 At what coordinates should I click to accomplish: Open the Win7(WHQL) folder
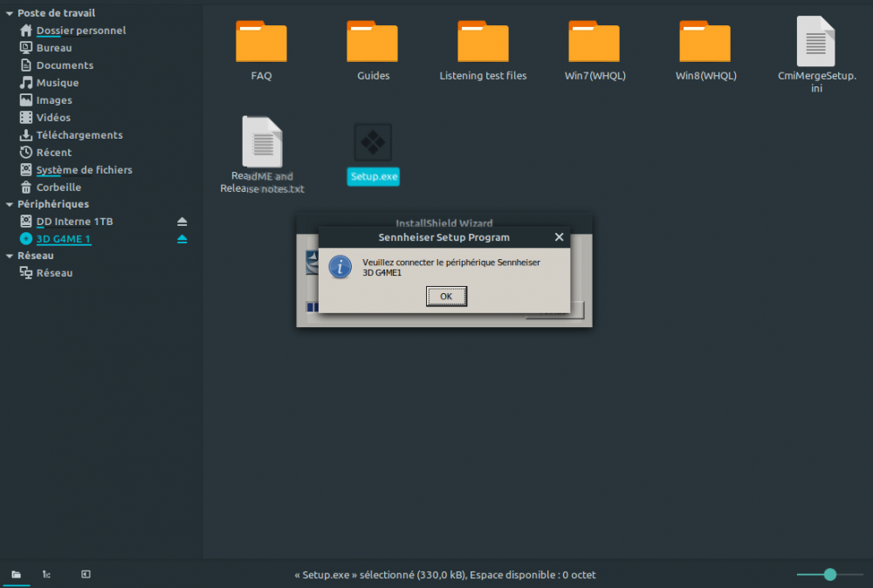[x=595, y=41]
